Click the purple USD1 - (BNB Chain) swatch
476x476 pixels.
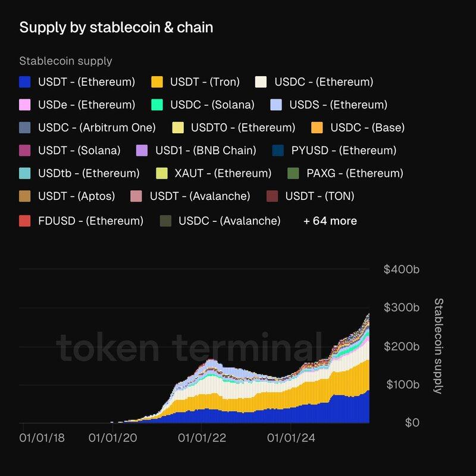tap(142, 151)
